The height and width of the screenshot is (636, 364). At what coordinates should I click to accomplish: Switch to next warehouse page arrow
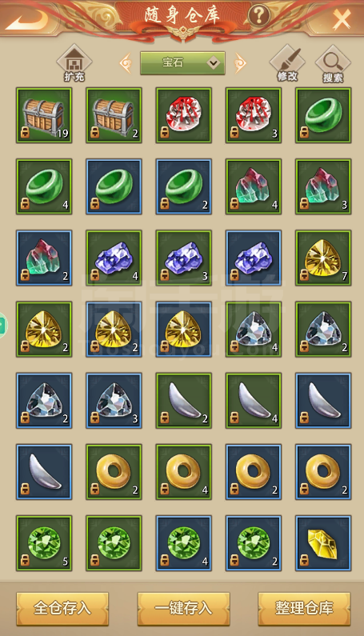[240, 63]
